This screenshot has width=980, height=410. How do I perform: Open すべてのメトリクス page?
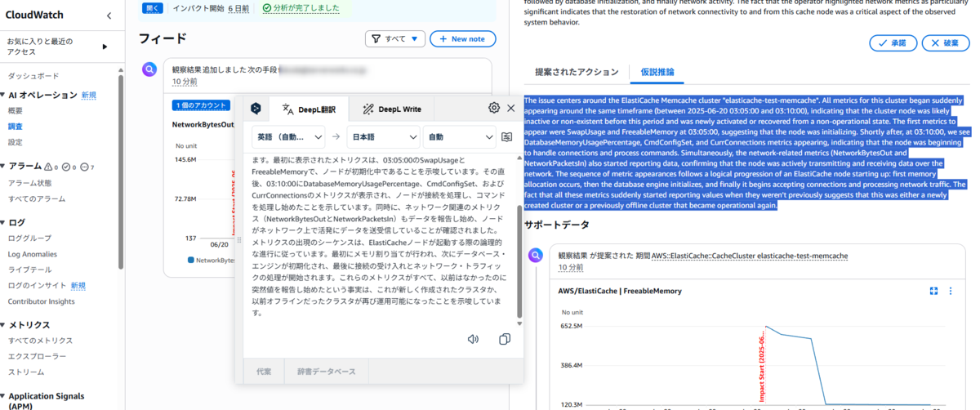[x=40, y=341]
